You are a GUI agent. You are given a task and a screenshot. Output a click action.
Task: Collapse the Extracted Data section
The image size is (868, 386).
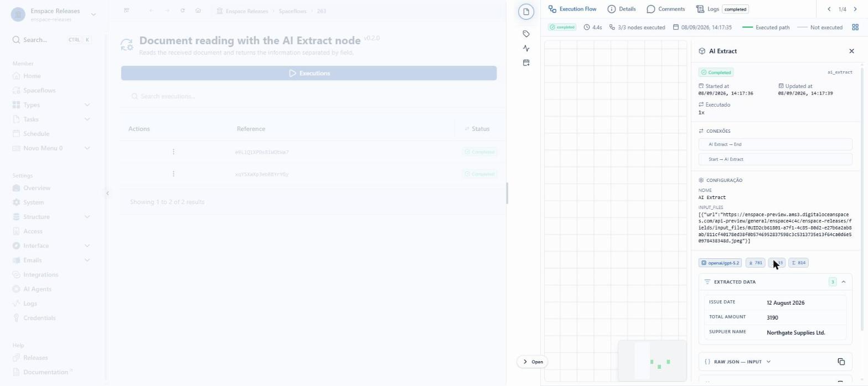click(x=843, y=282)
